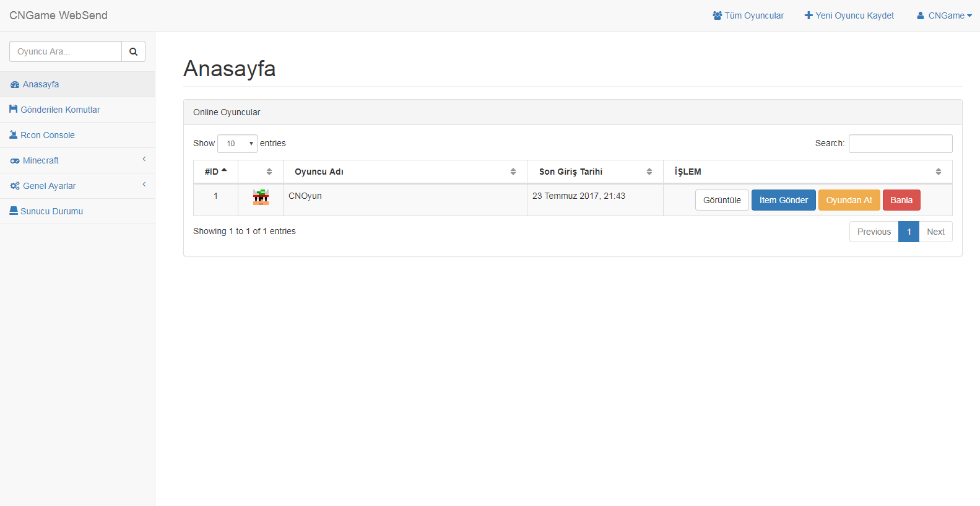Click the Next pagination button
This screenshot has height=506, width=980.
(x=935, y=232)
